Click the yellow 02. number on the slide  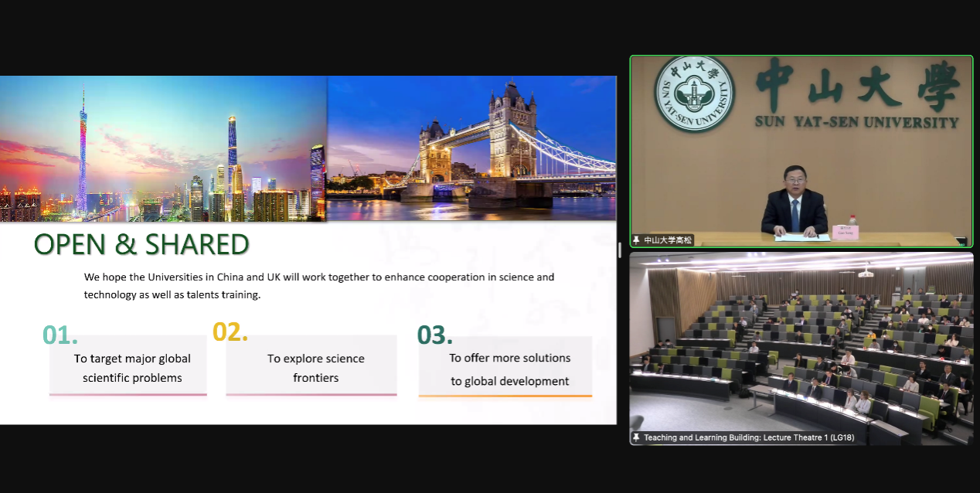230,331
